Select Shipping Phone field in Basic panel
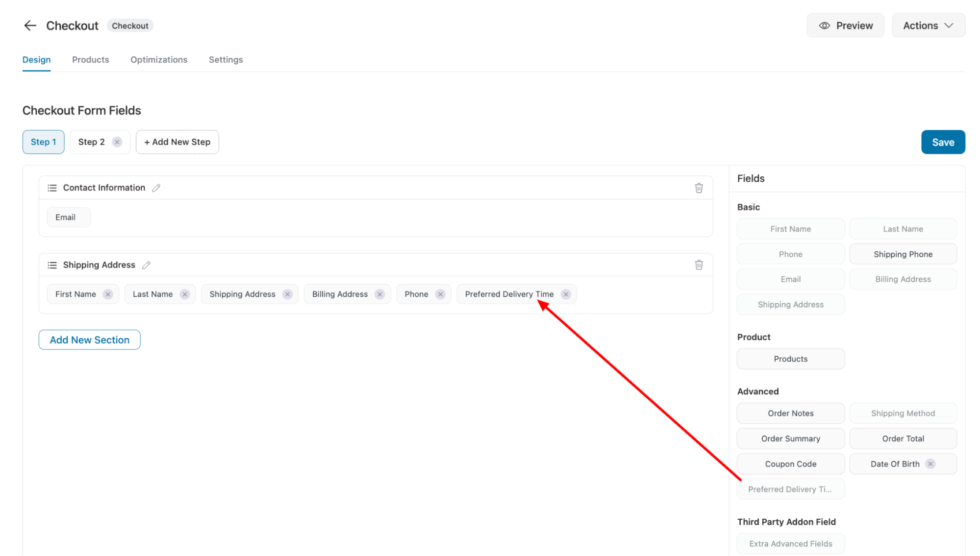This screenshot has height=556, width=980. tap(903, 254)
